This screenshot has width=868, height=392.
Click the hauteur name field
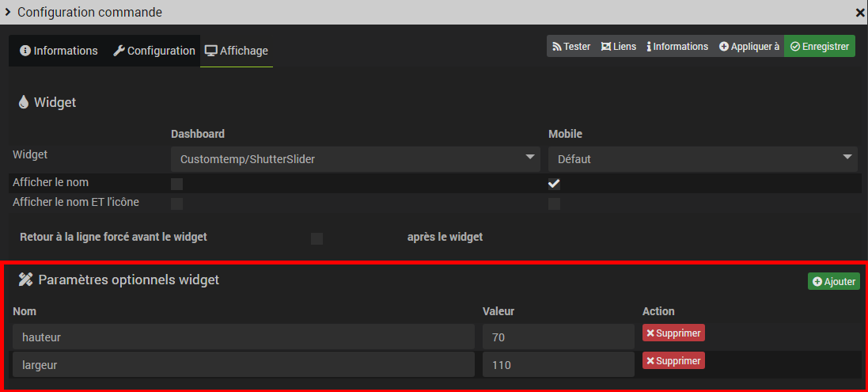click(244, 337)
